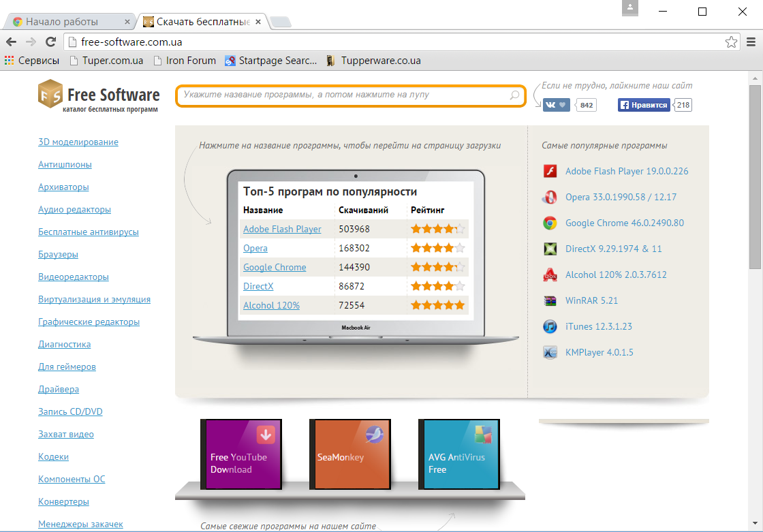The width and height of the screenshot is (763, 532).
Task: Open the Startpage Search bookmark
Action: [x=271, y=61]
